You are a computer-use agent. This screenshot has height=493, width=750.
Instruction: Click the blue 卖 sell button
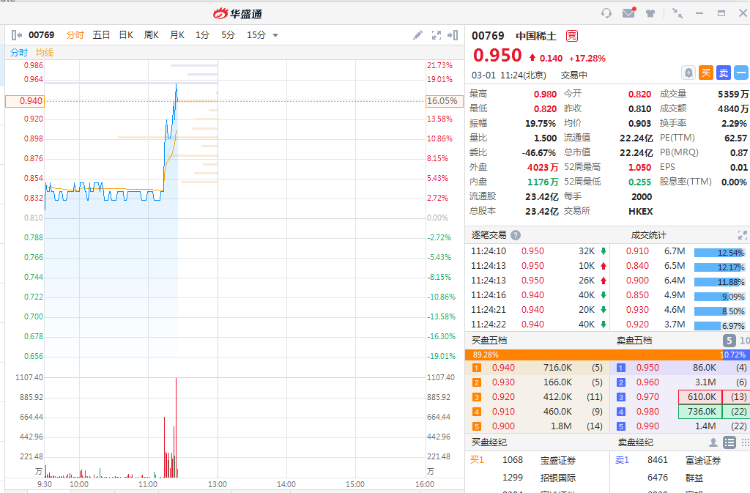click(723, 73)
